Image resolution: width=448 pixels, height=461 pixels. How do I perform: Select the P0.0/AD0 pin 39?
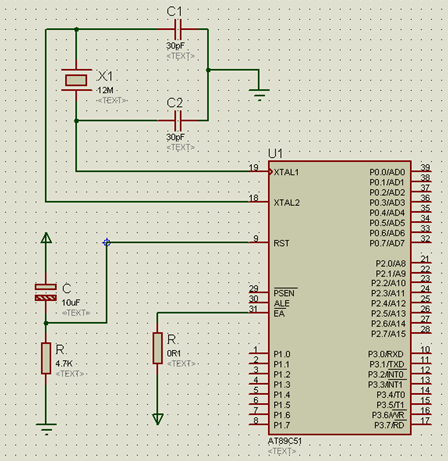[x=421, y=171]
